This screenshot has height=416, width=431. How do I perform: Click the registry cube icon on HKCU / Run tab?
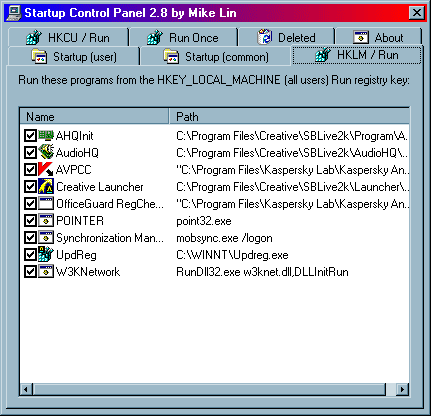[x=34, y=38]
